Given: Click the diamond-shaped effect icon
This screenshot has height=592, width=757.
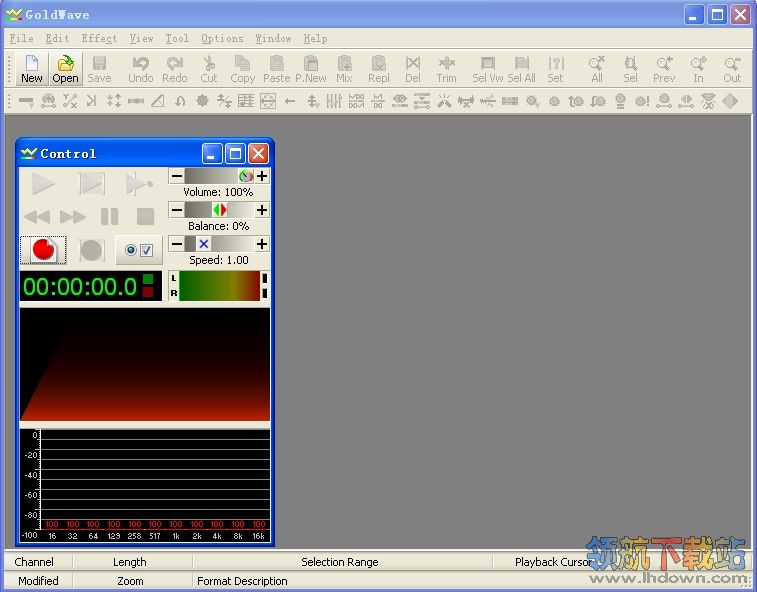Looking at the screenshot, I should 730,101.
